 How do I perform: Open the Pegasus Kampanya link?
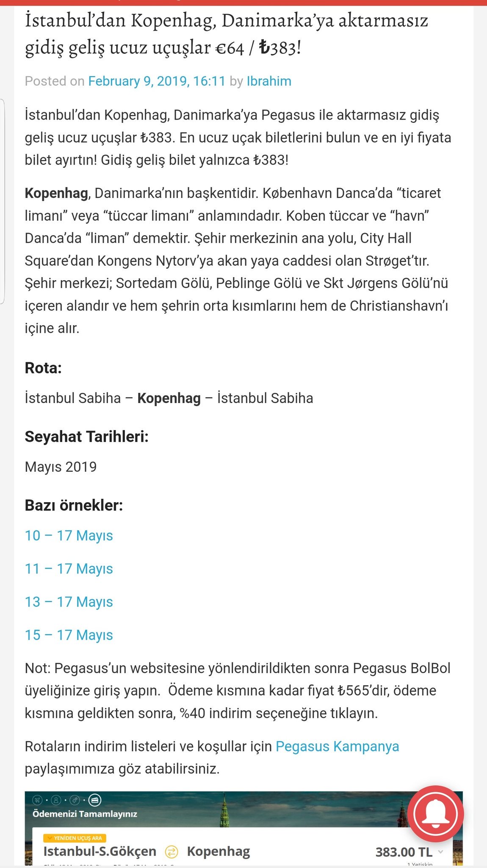337,746
